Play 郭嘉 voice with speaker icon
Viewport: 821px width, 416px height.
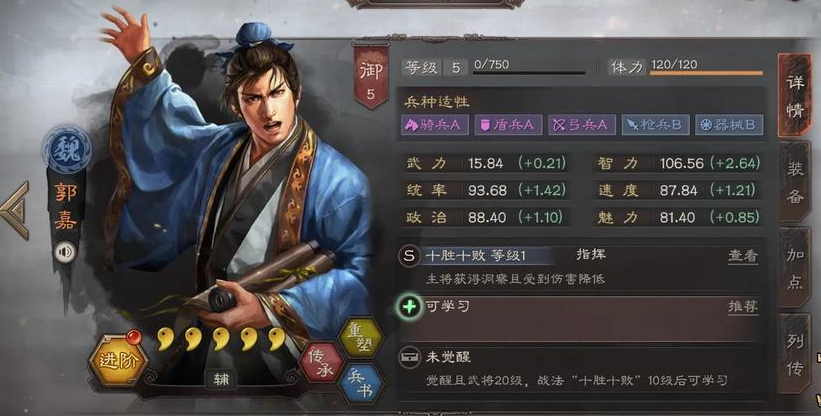(65, 253)
